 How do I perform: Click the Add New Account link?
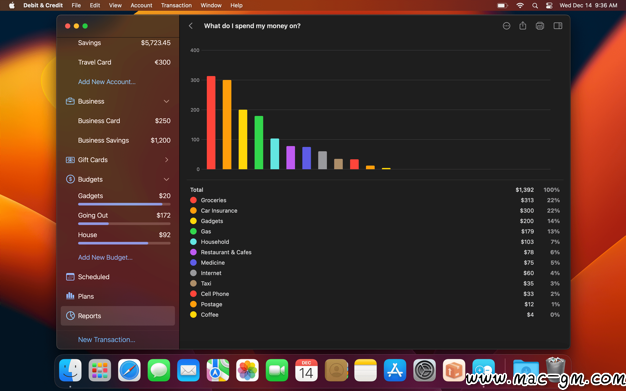coord(107,82)
